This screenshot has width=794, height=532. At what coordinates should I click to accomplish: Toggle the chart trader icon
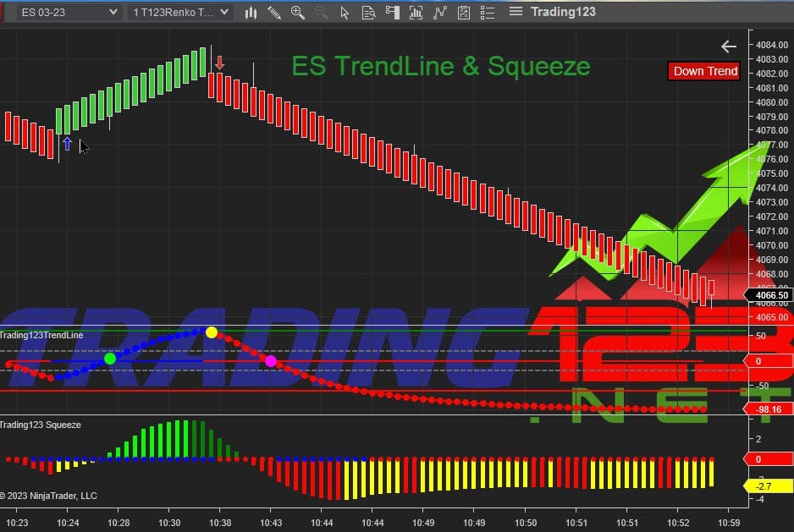tap(393, 13)
